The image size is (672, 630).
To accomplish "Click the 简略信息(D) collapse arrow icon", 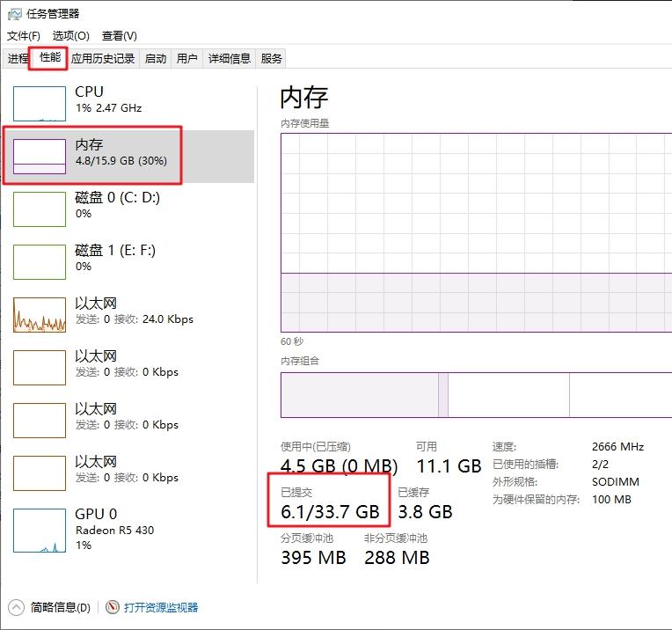I will [17, 607].
